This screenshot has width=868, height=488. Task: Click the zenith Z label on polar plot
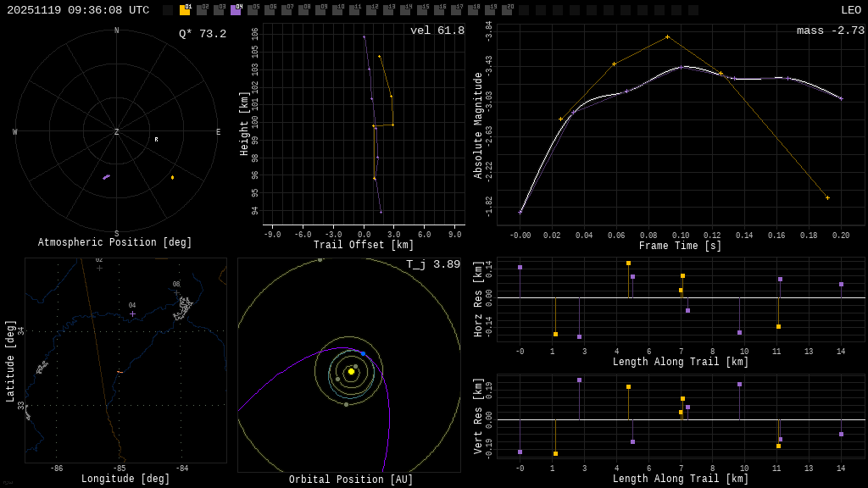[x=116, y=132]
